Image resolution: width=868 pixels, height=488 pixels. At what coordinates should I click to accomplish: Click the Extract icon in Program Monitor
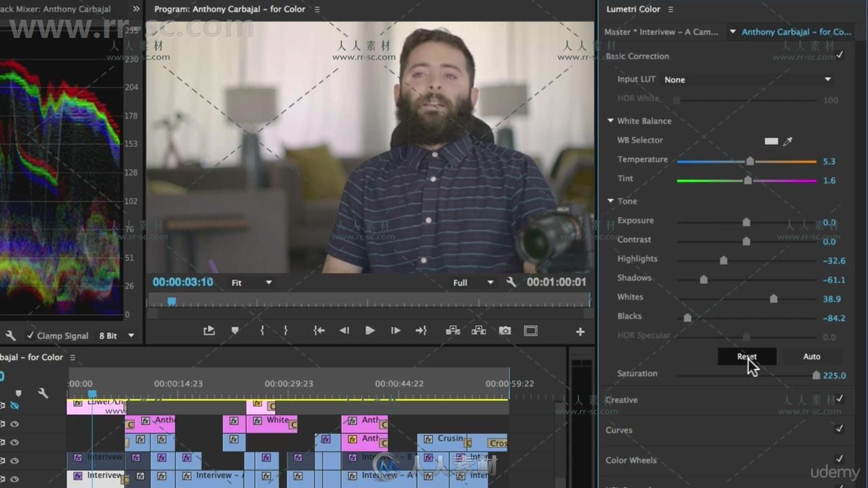(x=479, y=331)
